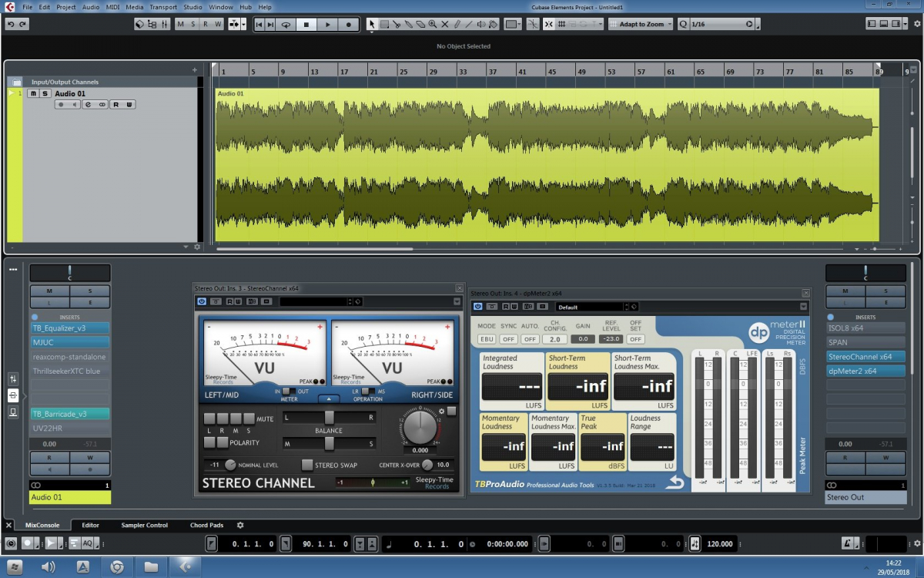Select the Zoom tool in the toolbar
The image size is (924, 578).
click(433, 25)
